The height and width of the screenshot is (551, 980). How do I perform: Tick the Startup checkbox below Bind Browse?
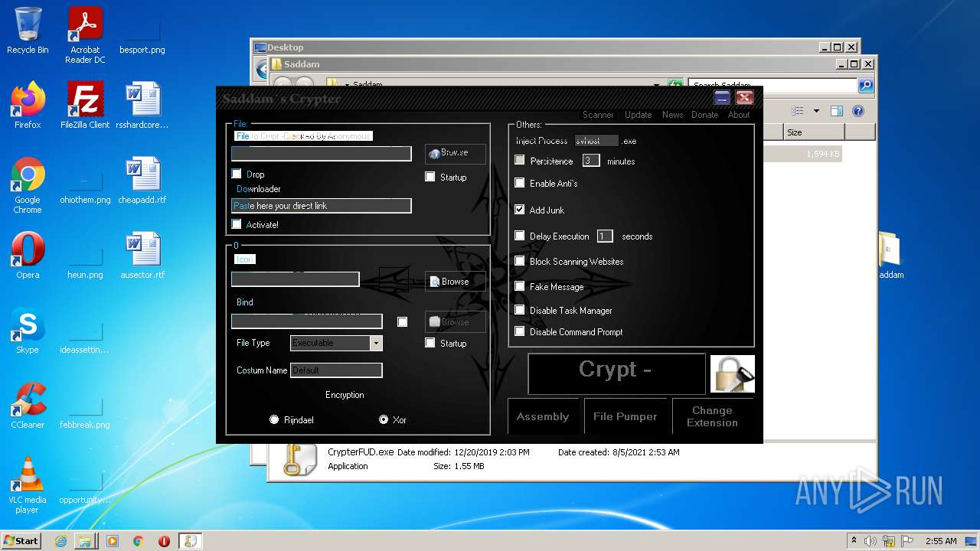point(430,343)
